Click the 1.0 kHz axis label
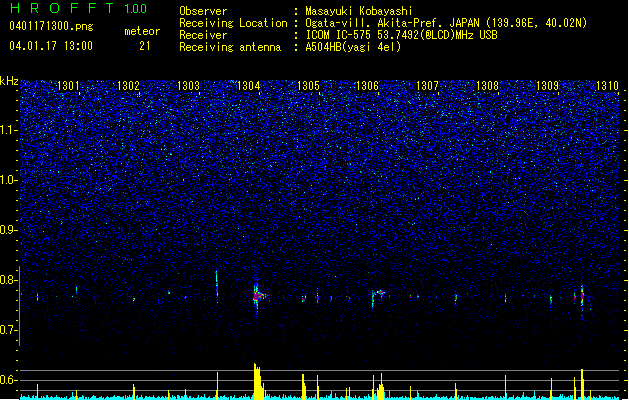The height and width of the screenshot is (400, 629). pyautogui.click(x=9, y=180)
